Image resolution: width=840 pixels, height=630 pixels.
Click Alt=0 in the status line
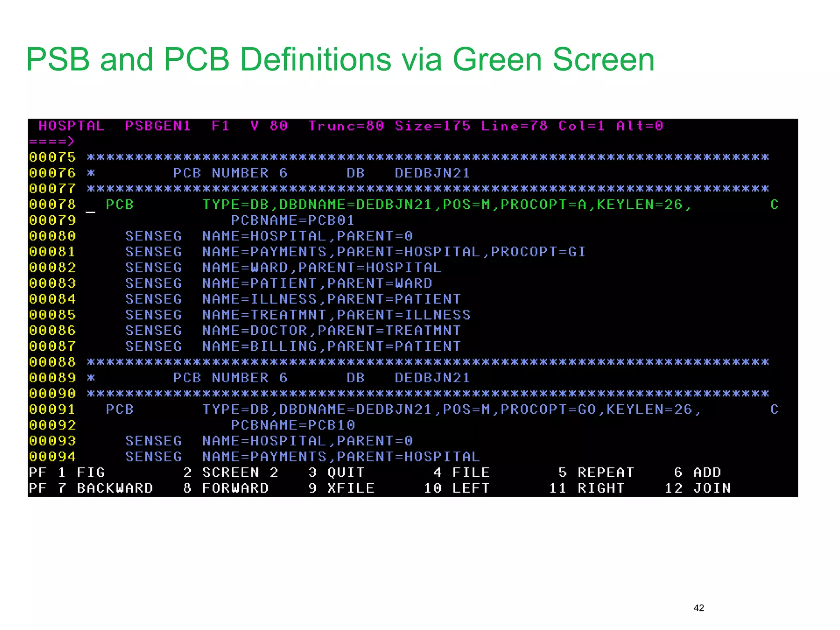tap(640, 126)
